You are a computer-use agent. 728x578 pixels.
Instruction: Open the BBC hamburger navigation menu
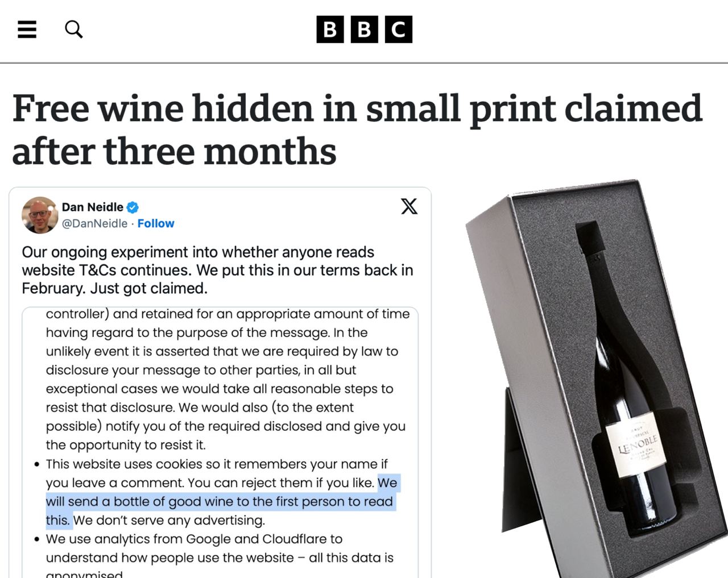(27, 29)
